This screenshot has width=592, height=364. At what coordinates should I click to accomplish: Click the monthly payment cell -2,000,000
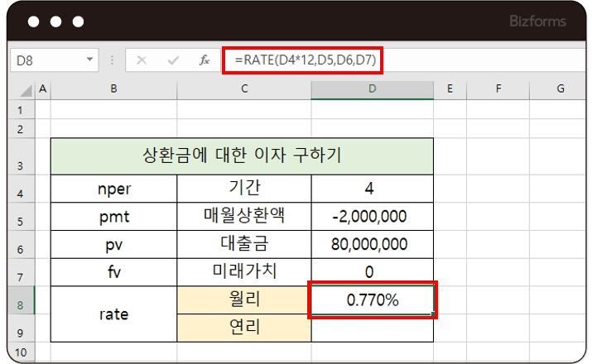pyautogui.click(x=373, y=216)
